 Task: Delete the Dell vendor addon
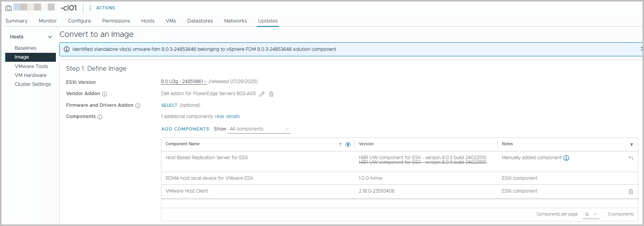pyautogui.click(x=271, y=94)
